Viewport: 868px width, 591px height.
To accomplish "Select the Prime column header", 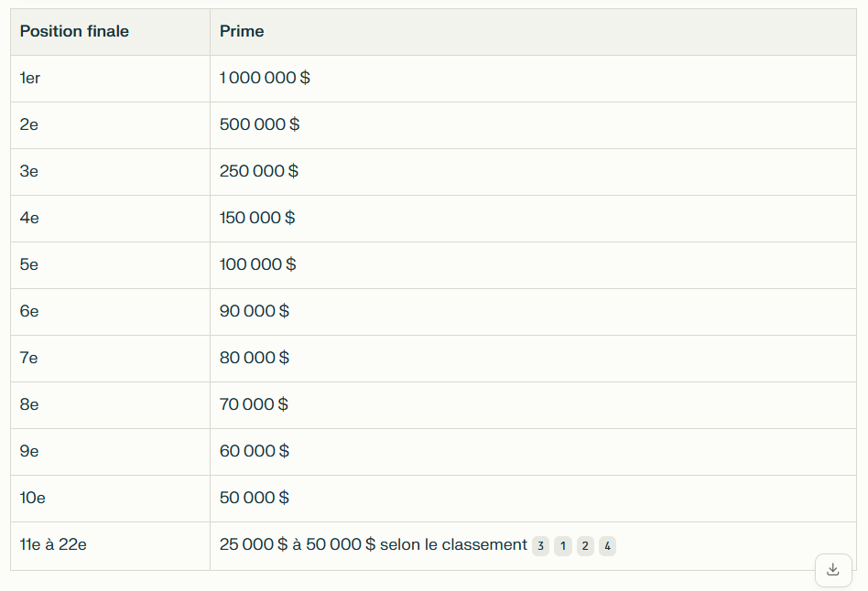I will 533,31.
